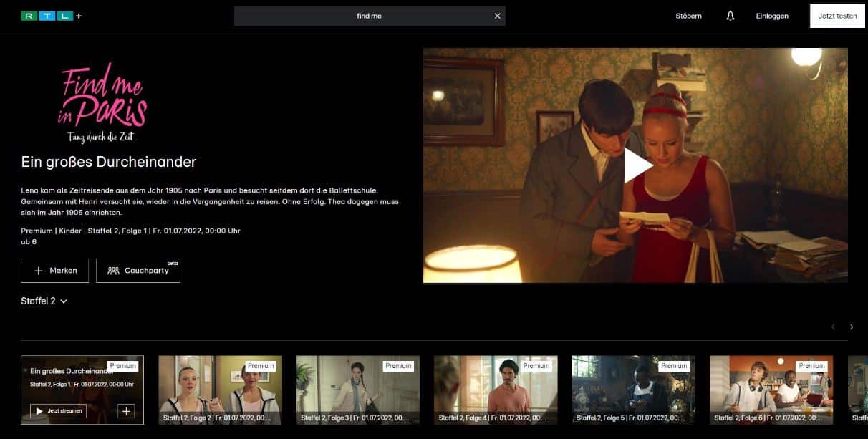This screenshot has width=868, height=439.
Task: Start trial with Jetzt testen button
Action: pyautogui.click(x=837, y=16)
